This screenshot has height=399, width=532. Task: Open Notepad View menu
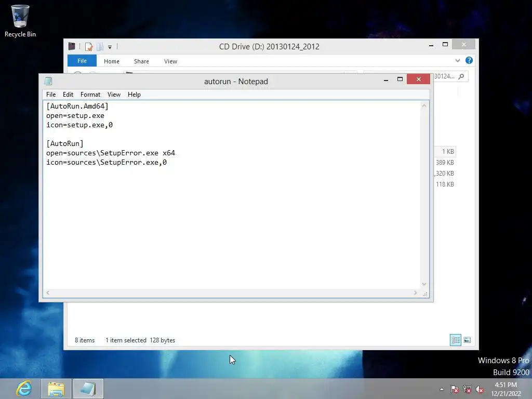(114, 95)
